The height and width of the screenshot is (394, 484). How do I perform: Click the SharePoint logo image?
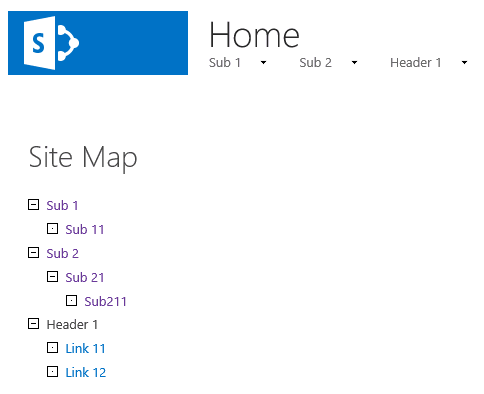click(98, 43)
